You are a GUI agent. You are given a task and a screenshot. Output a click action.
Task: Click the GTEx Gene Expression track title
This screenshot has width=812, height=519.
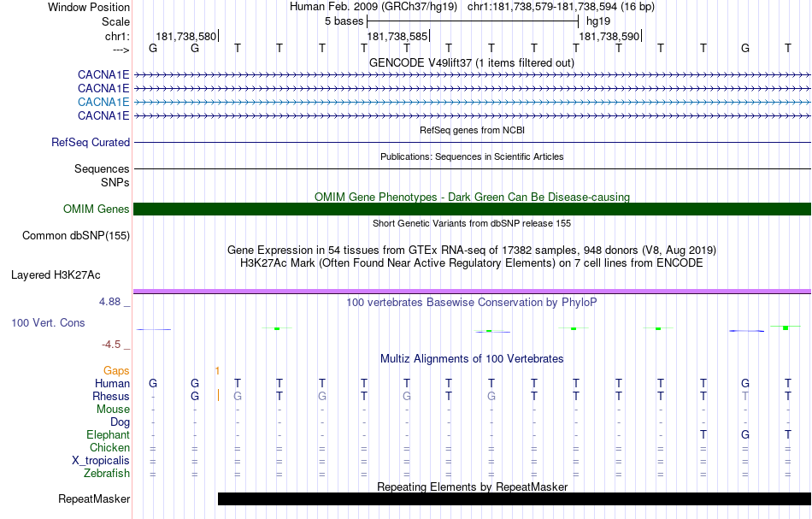(472, 251)
